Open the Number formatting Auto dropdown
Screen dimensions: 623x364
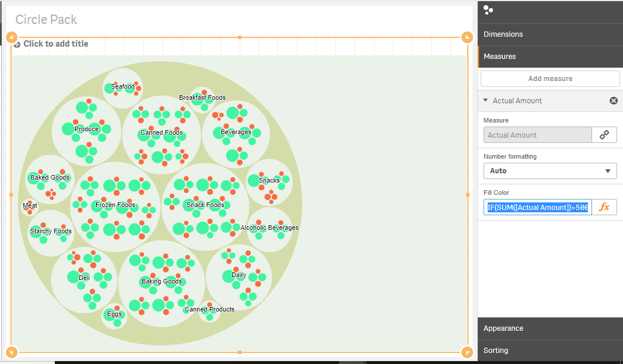(549, 170)
